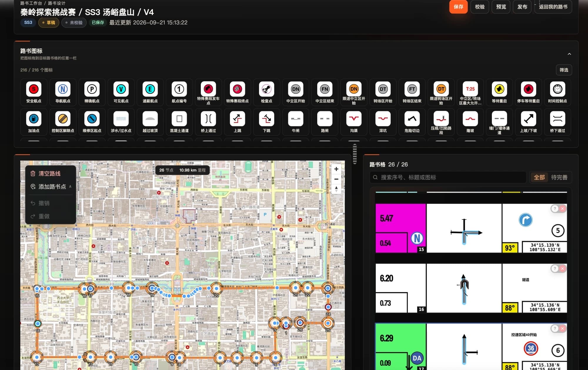Image resolution: width=588 pixels, height=370 pixels.
Task: Click the 中立区开始 icon
Action: (x=295, y=92)
